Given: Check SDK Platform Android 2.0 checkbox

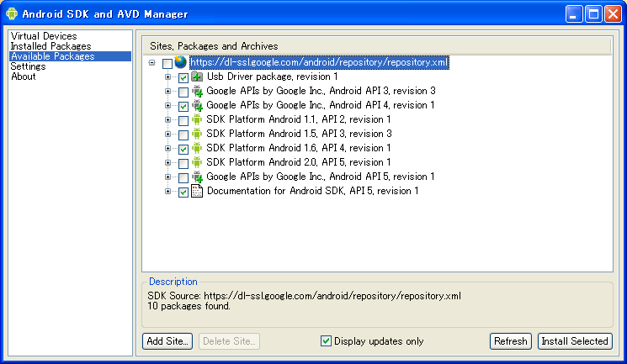Looking at the screenshot, I should [x=183, y=163].
